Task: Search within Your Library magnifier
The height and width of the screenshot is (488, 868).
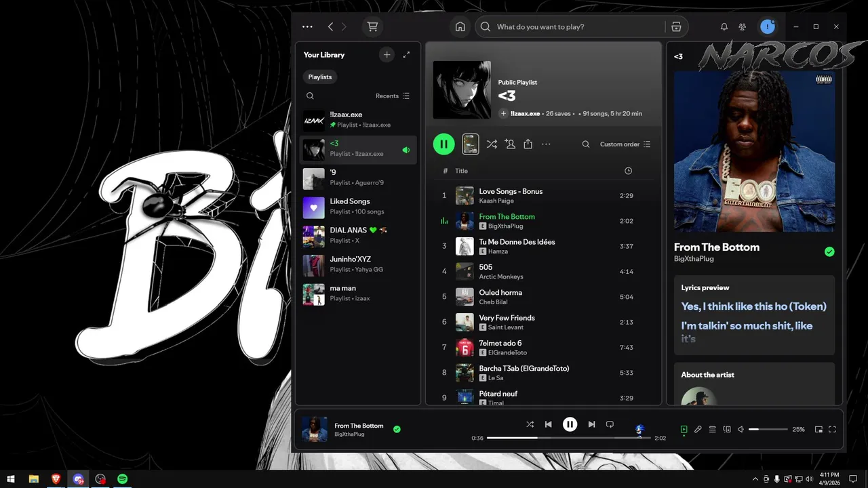Action: (310, 96)
